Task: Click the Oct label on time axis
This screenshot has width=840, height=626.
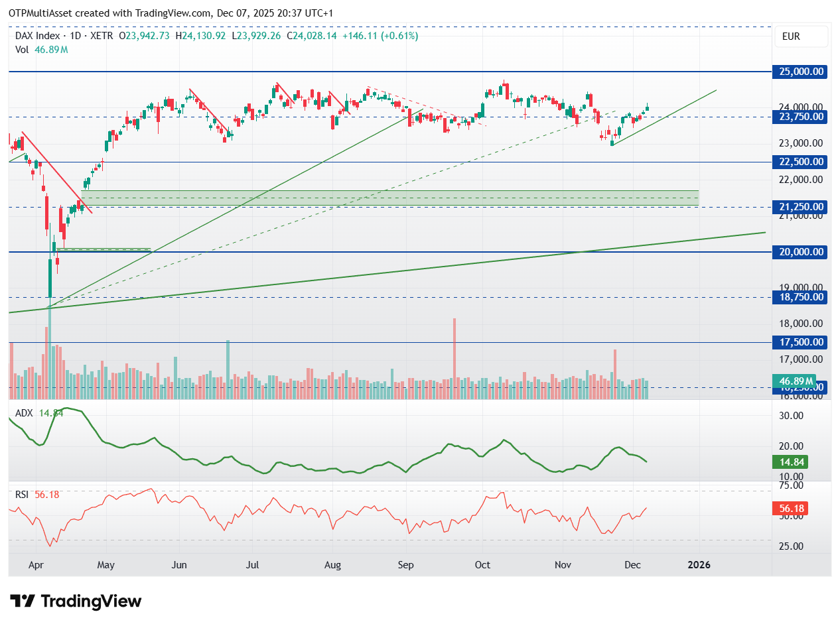Action: [x=482, y=565]
